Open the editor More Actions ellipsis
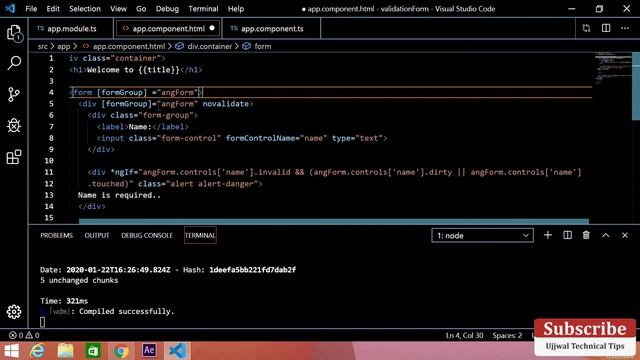 tap(625, 28)
